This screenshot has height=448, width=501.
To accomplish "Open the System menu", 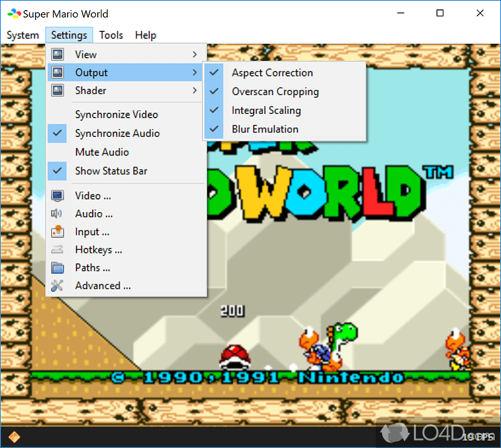I will (x=23, y=35).
